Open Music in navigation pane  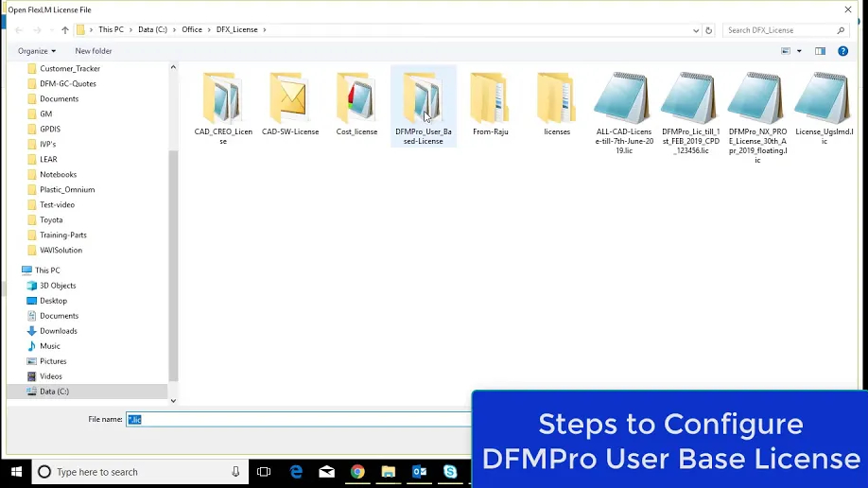(x=50, y=346)
